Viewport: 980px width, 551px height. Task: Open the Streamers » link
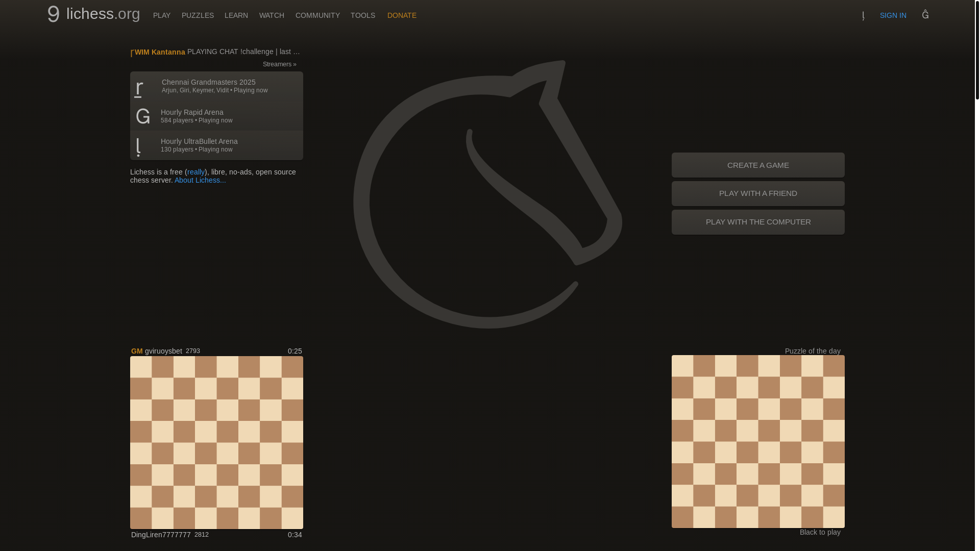click(x=279, y=64)
